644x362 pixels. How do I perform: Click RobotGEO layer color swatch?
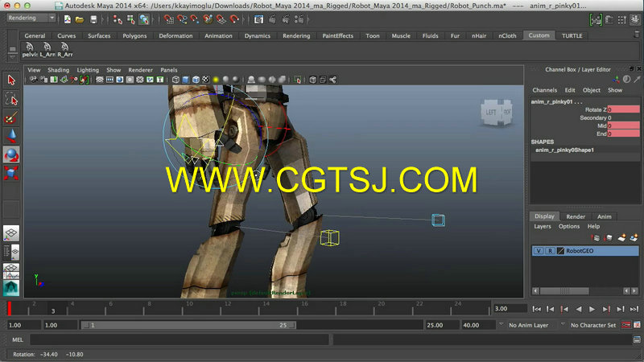[560, 251]
